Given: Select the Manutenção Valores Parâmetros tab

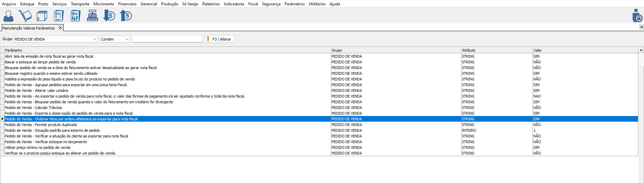Looking at the screenshot, I should point(29,28).
